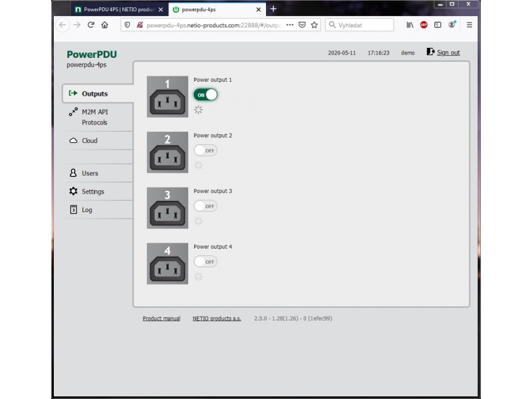532x399 pixels.
Task: Click the PowerPDU logo title
Action: point(92,55)
